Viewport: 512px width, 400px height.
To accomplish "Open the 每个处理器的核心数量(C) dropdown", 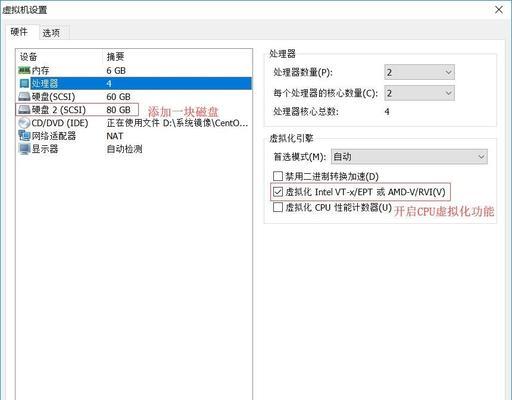I will click(x=419, y=93).
